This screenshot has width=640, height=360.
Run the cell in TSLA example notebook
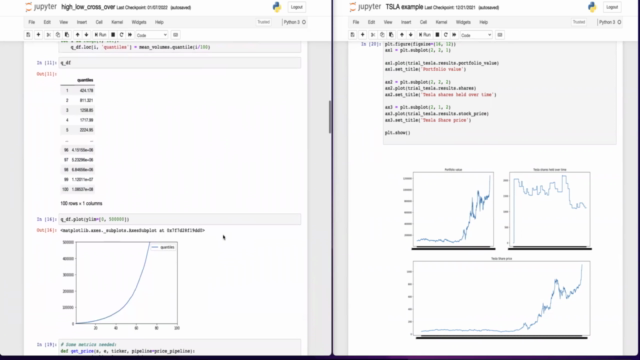(x=425, y=35)
